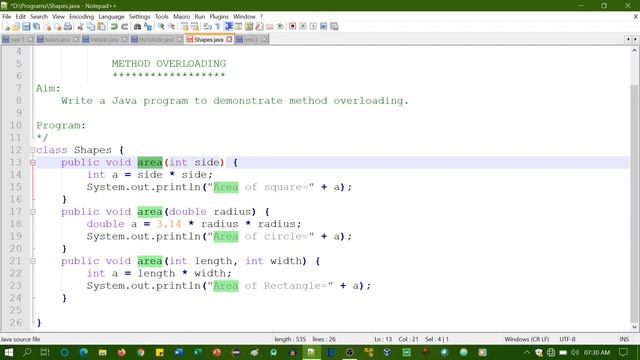The width and height of the screenshot is (640, 360).
Task: Click the Close All toolbar icon
Action: coord(58,27)
